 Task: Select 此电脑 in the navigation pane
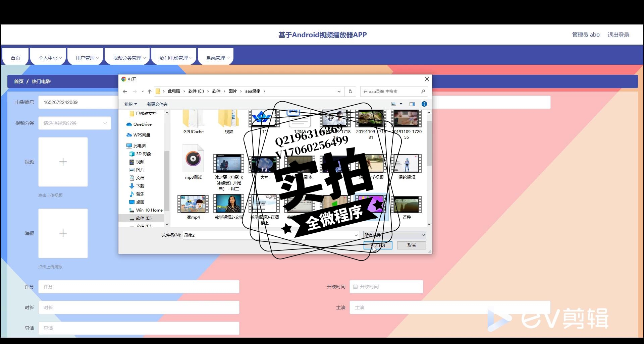click(136, 146)
